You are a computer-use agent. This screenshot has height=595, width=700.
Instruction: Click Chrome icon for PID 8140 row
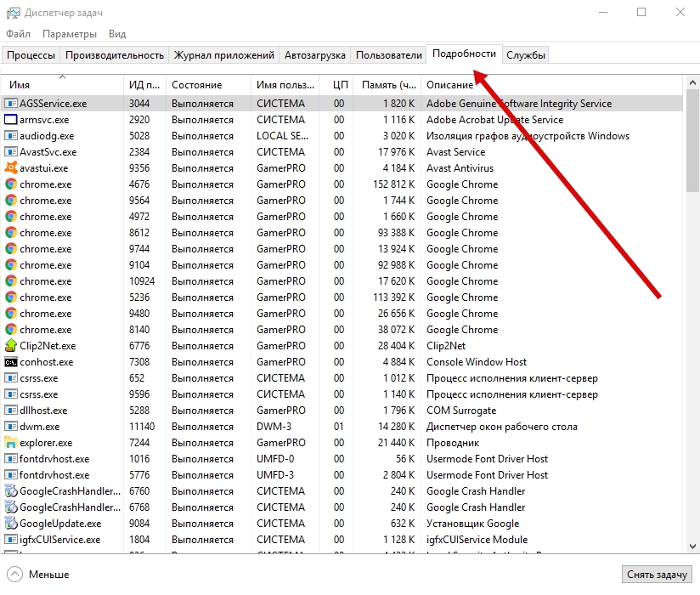coord(11,330)
